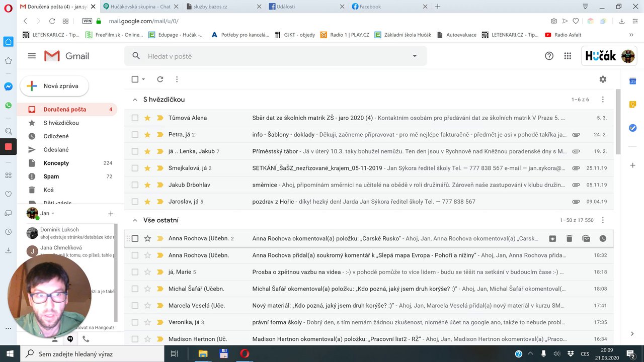This screenshot has width=644, height=362.
Task: Bookmark the page with the heart icon
Action: (576, 21)
